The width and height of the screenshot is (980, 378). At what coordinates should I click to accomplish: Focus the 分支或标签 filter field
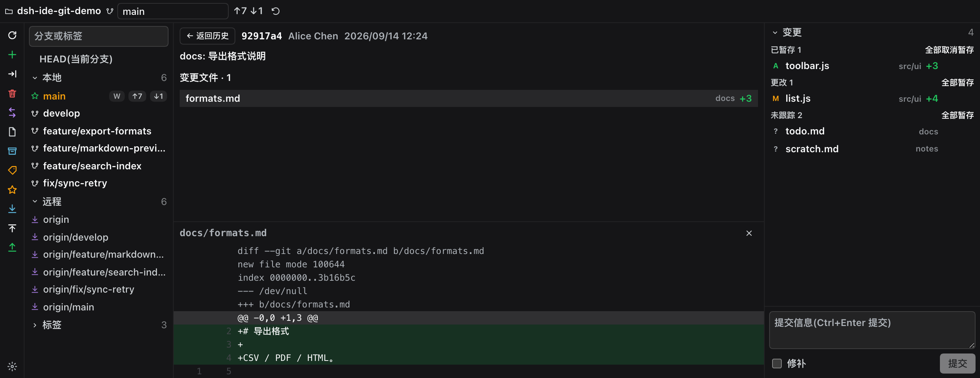98,36
